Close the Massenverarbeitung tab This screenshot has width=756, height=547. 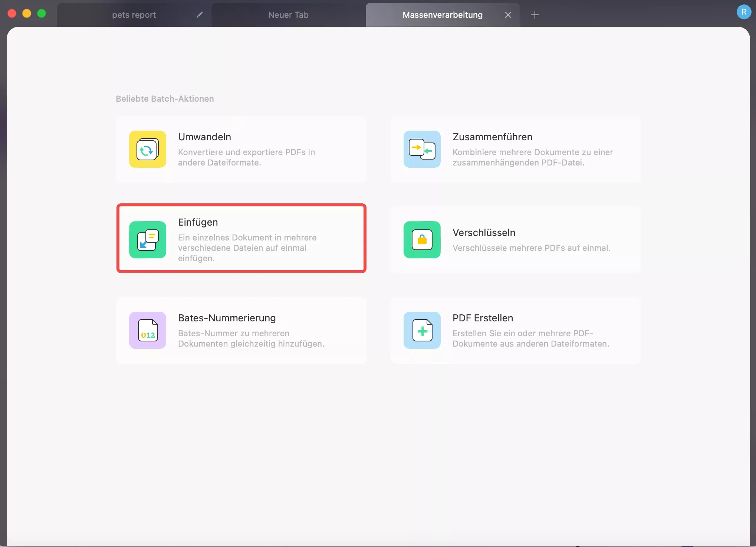(508, 15)
